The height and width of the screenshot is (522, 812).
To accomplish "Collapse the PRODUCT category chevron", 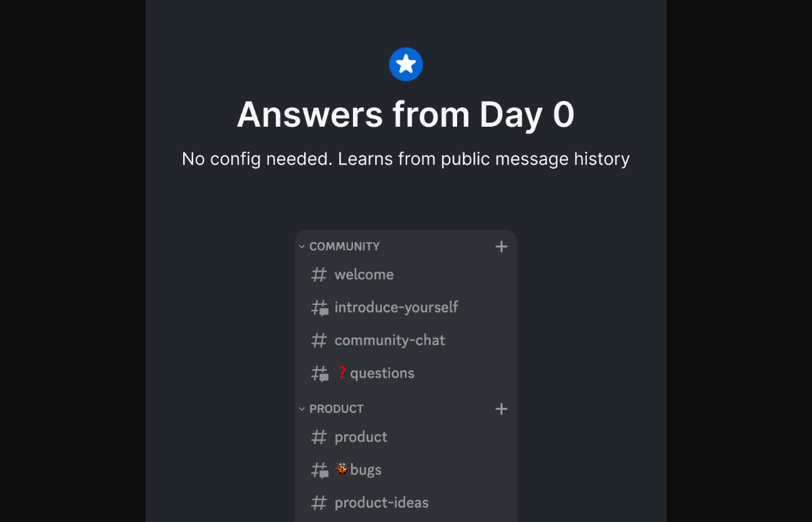I will (302, 409).
